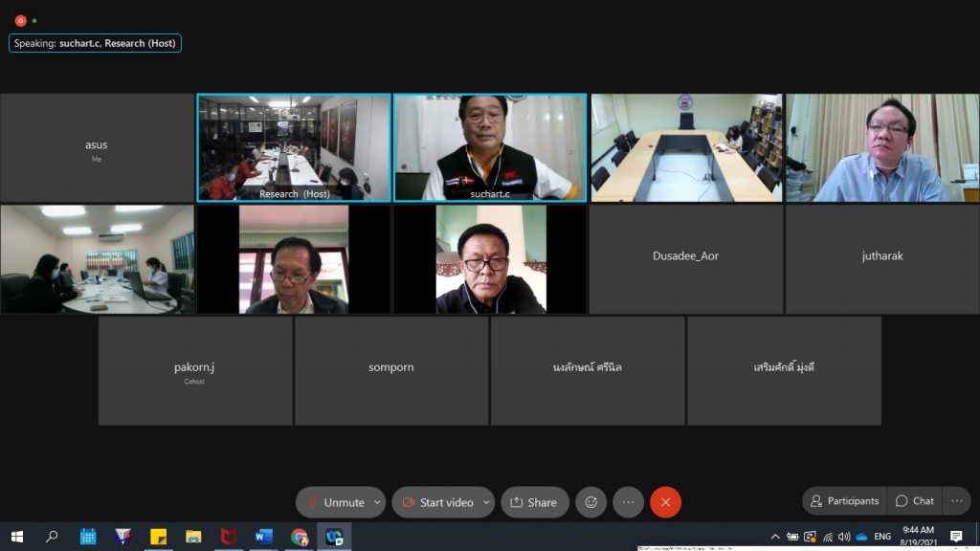This screenshot has width=980, height=551.
Task: Expand video options arrow beside Start video
Action: (486, 502)
